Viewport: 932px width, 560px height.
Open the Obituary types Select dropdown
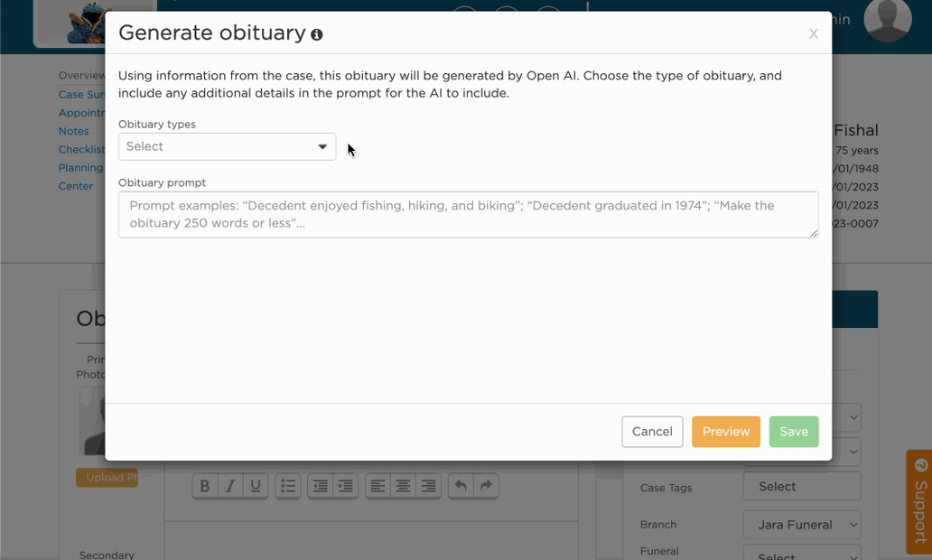(227, 145)
